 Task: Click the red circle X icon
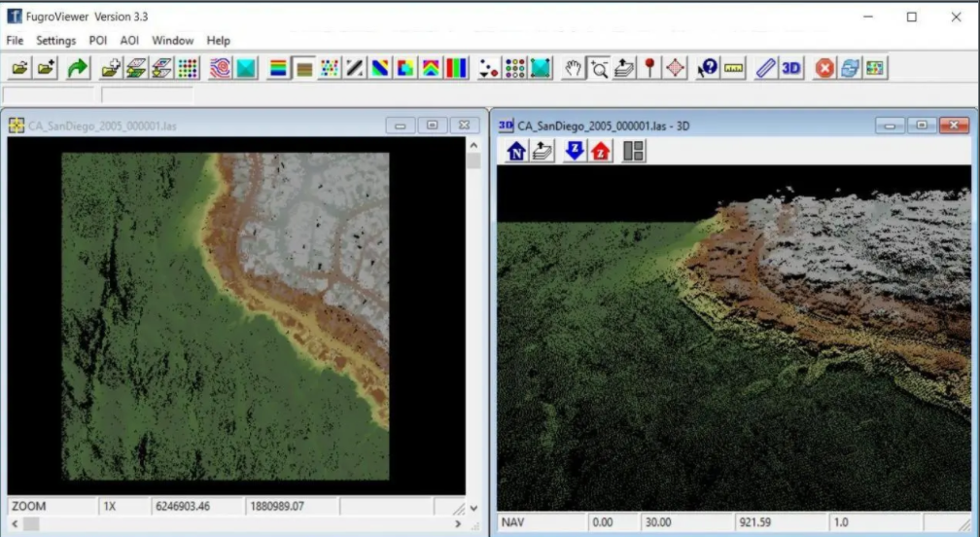pyautogui.click(x=824, y=68)
